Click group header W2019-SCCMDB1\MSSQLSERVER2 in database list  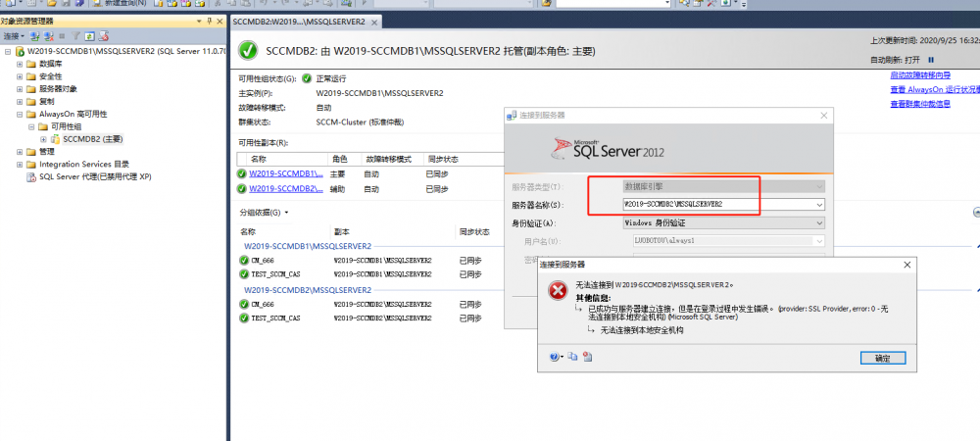click(308, 246)
